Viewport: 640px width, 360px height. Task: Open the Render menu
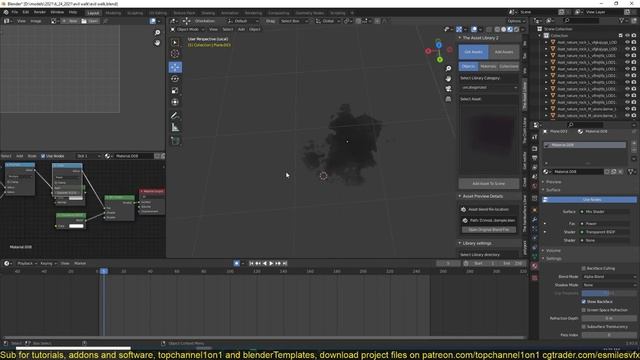40,12
